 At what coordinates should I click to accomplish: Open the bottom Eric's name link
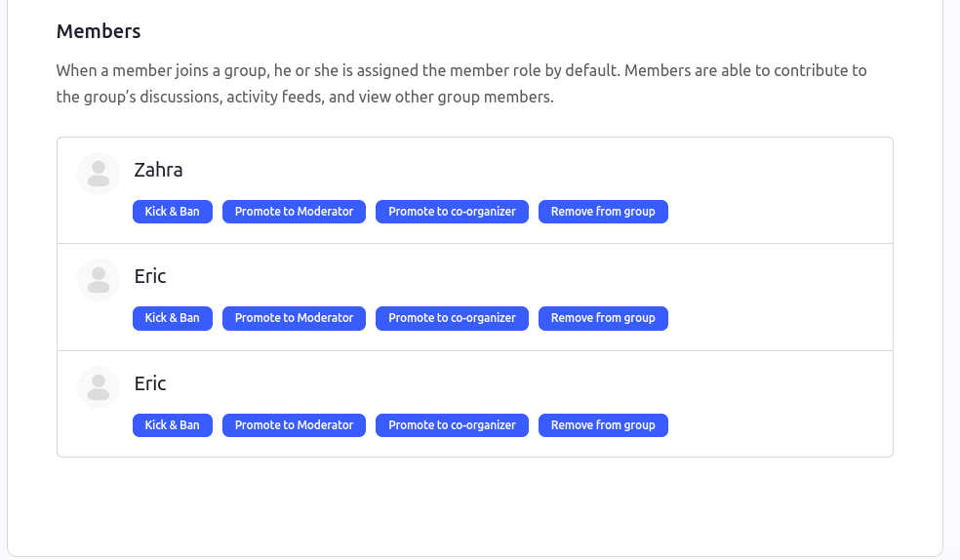pyautogui.click(x=150, y=383)
